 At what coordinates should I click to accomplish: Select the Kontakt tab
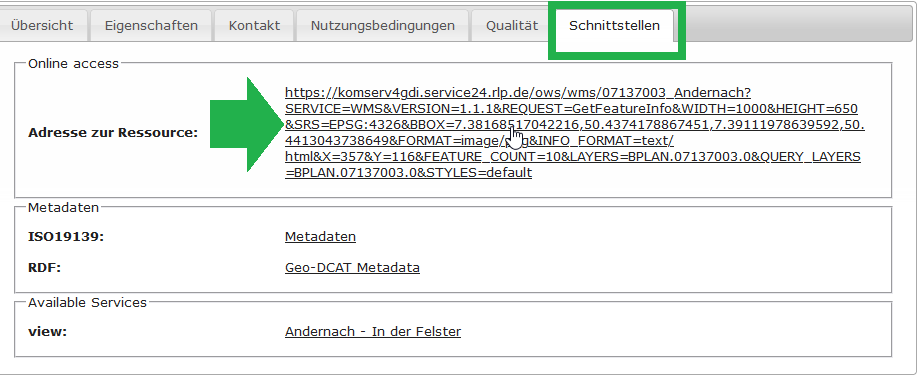pos(254,26)
